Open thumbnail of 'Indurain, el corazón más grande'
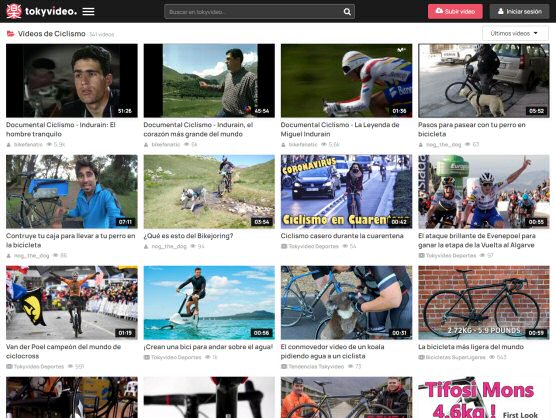Screen dimensions: 556x418 click(209, 80)
